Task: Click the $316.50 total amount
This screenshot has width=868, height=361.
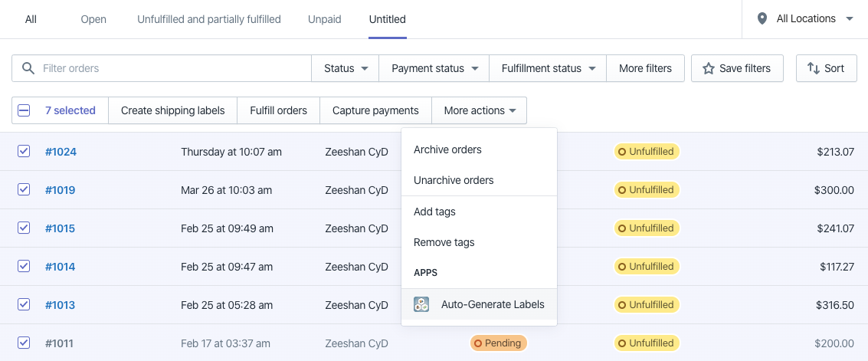Action: click(x=835, y=304)
